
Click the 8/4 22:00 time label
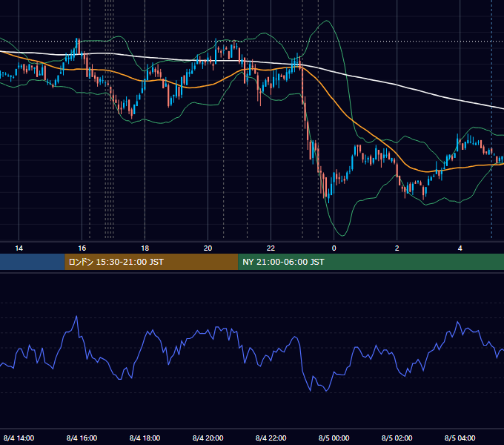tap(271, 438)
